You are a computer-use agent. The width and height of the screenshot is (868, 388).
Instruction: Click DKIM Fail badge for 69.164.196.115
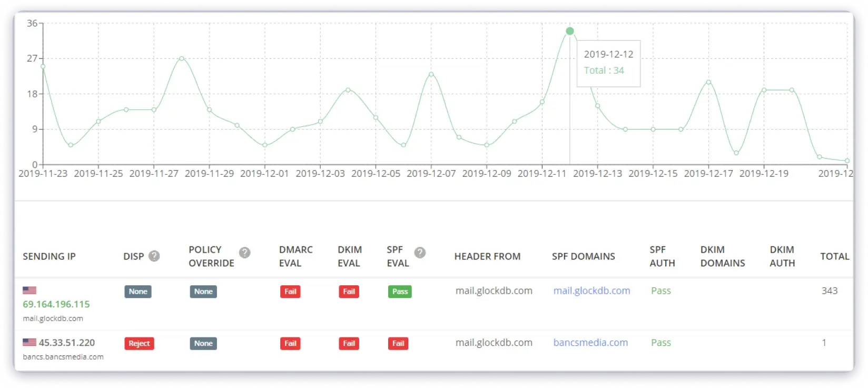click(x=349, y=292)
